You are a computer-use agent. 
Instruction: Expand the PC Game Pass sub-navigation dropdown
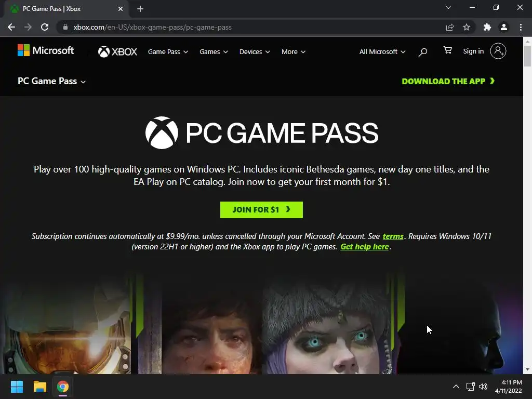[51, 81]
